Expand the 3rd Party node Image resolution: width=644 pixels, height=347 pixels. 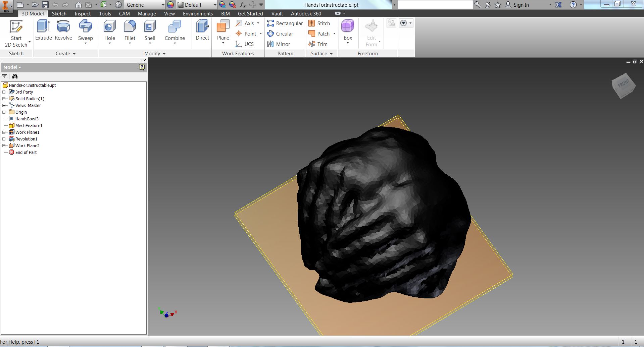(x=4, y=92)
